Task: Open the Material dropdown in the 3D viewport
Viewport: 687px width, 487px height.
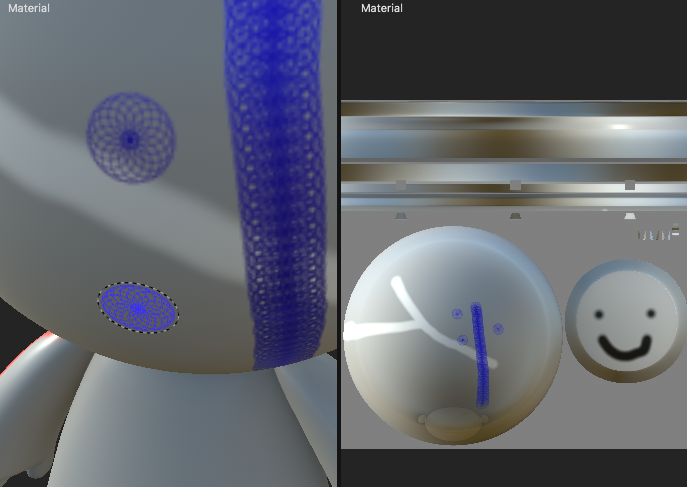Action: click(28, 8)
